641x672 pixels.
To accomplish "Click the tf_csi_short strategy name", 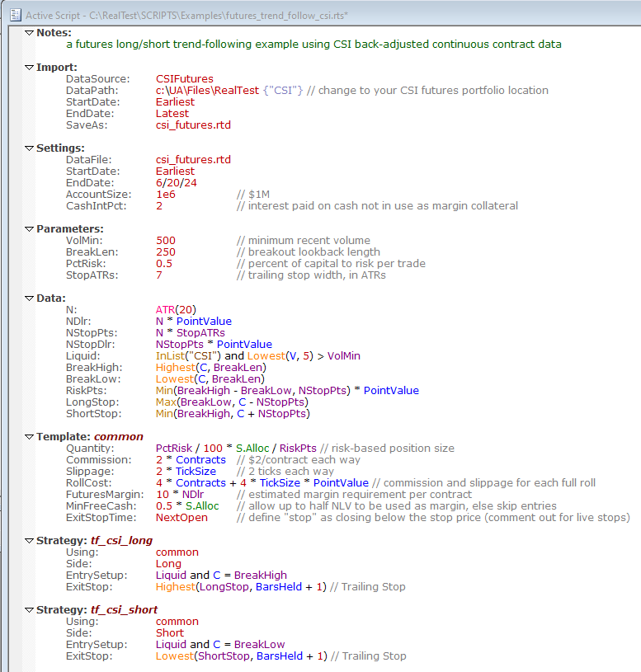I will [124, 610].
